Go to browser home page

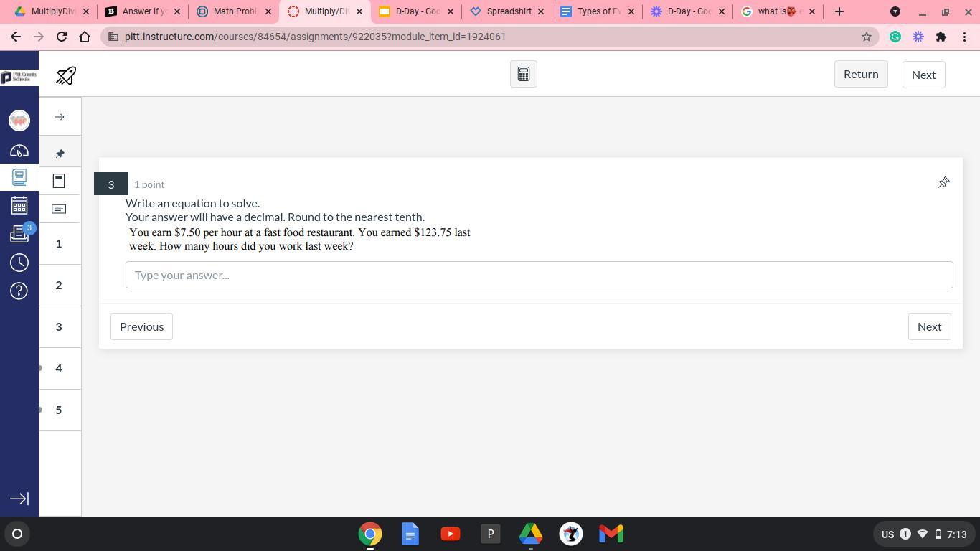(85, 37)
